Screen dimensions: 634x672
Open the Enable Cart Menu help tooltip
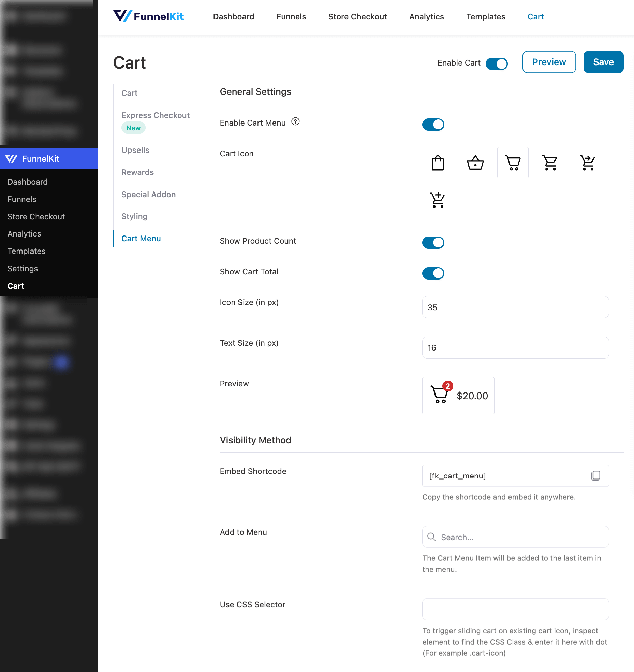coord(295,121)
